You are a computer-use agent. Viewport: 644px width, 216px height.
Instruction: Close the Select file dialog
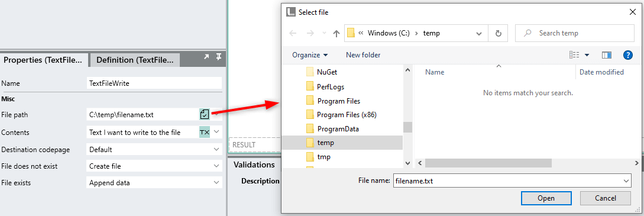pyautogui.click(x=633, y=12)
